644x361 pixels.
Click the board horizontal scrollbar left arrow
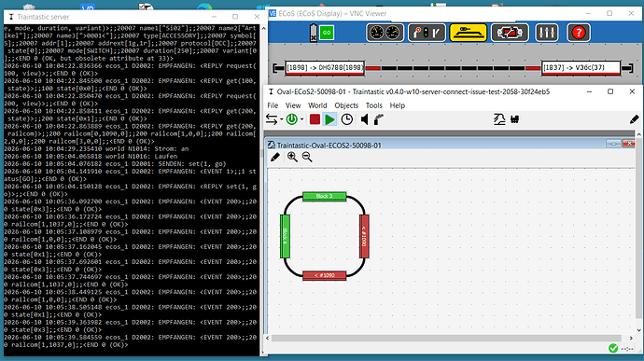(267, 338)
